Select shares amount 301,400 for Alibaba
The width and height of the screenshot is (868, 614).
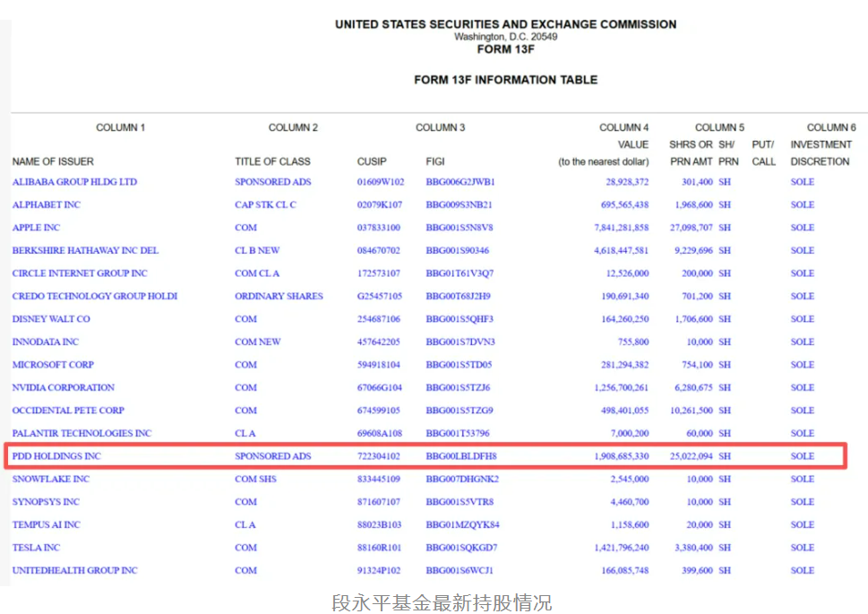pyautogui.click(x=698, y=182)
